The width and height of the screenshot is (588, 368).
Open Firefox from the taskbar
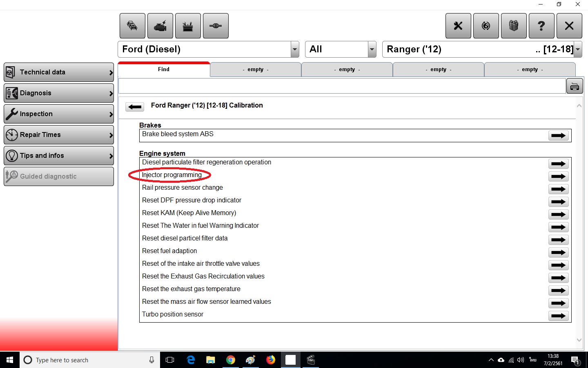tap(270, 360)
